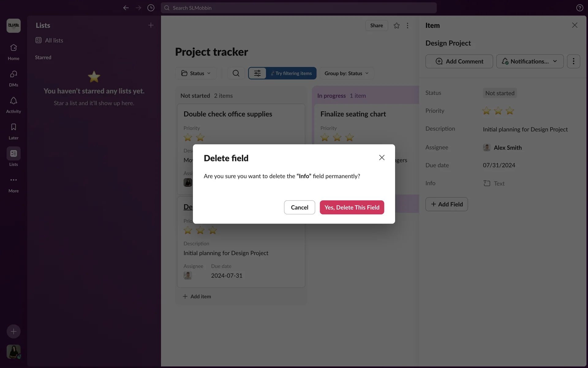The image size is (588, 368).
Task: Open More menu in sidebar
Action: tap(13, 180)
